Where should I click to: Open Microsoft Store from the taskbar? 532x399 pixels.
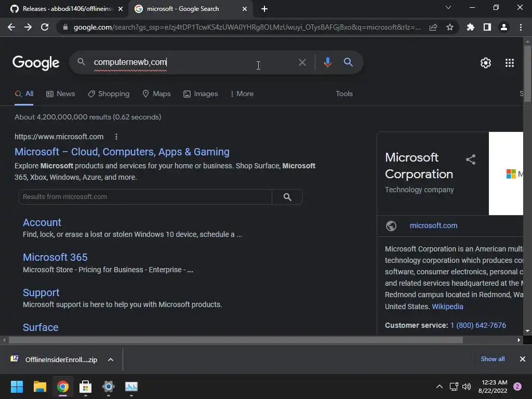tap(85, 387)
